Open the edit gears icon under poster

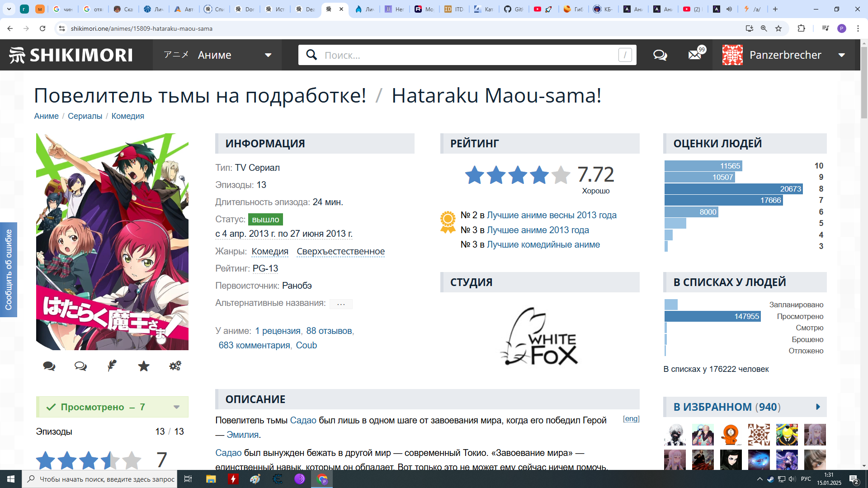click(x=175, y=366)
